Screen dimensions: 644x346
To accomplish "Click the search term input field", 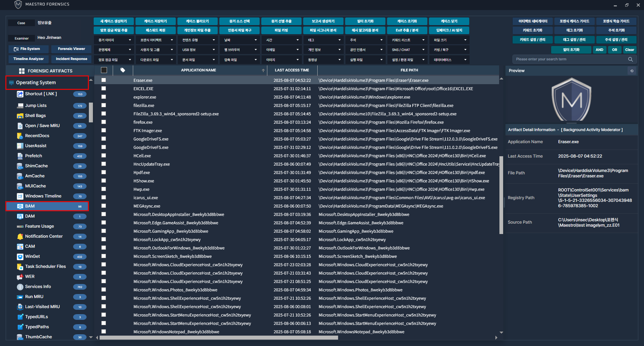I will (x=570, y=59).
